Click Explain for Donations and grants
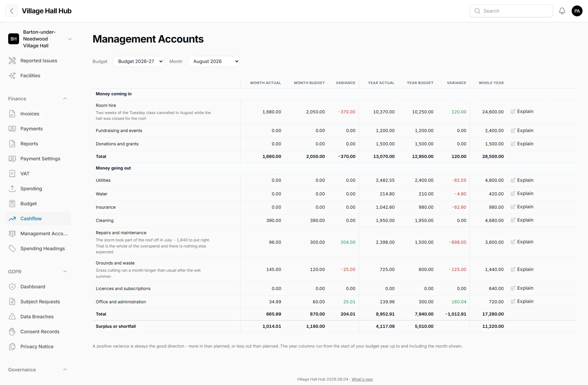 522,144
